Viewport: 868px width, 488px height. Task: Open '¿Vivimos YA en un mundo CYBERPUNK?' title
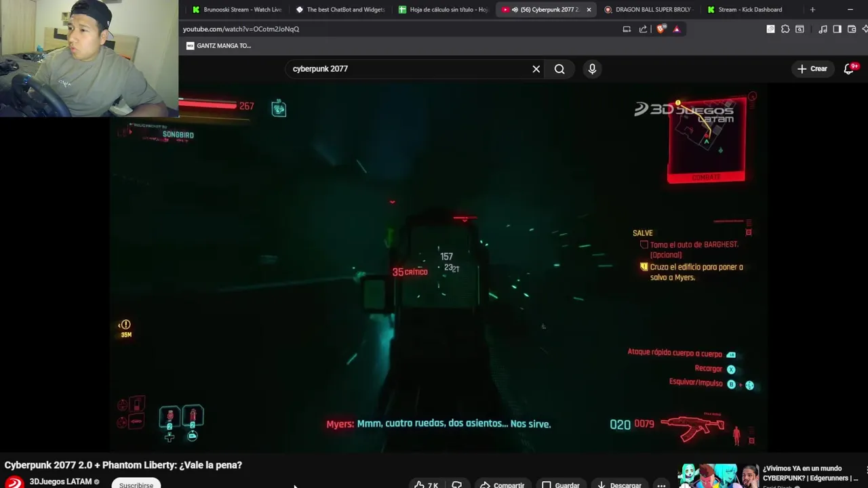pyautogui.click(x=810, y=473)
